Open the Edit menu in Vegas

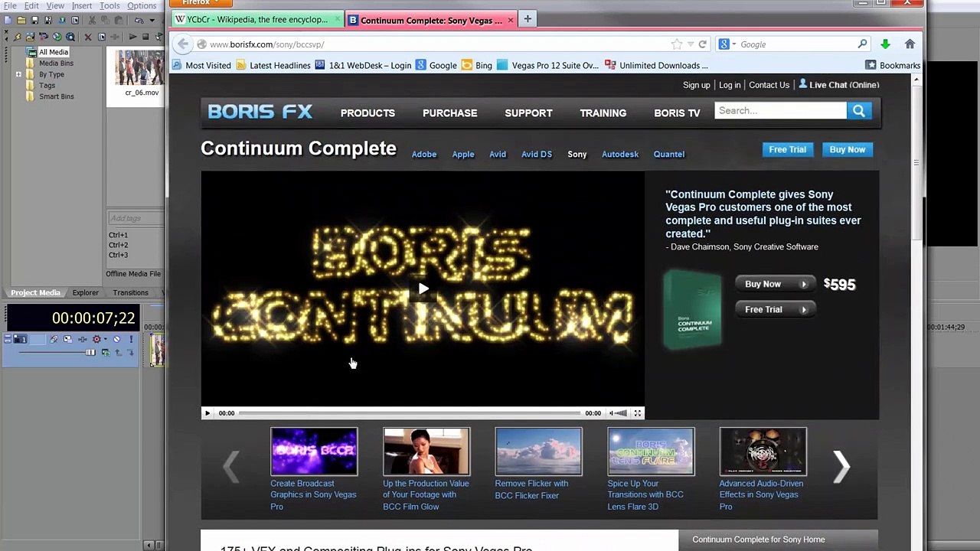[x=31, y=5]
